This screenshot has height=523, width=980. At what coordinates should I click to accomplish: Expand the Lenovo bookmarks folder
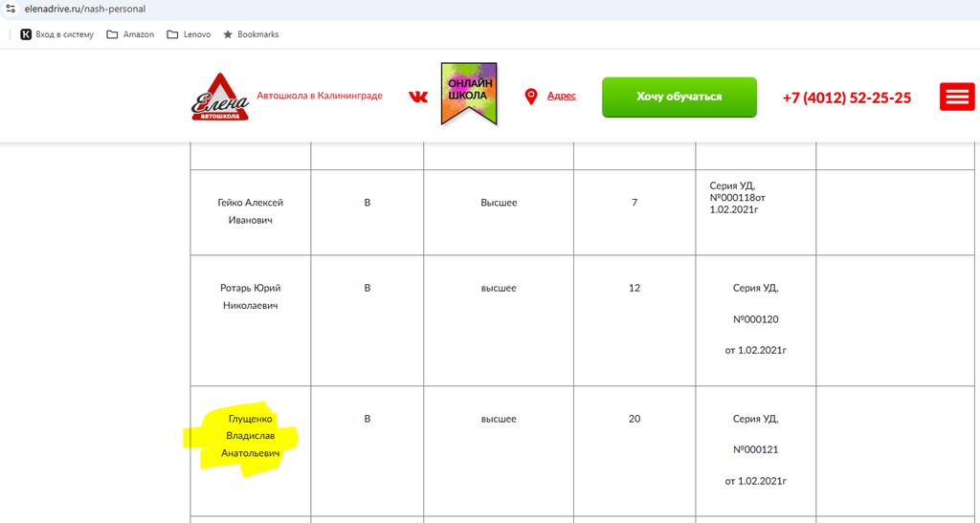189,34
